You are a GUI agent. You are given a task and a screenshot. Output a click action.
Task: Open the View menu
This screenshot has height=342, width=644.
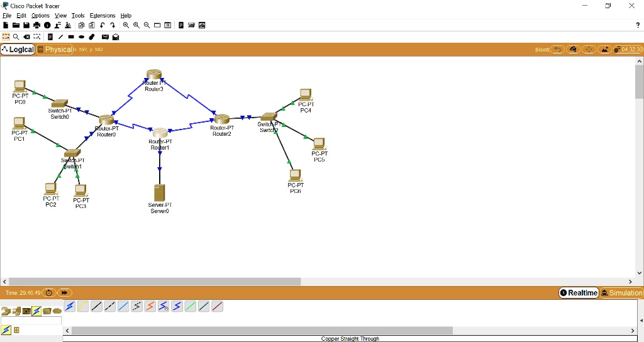coord(61,16)
